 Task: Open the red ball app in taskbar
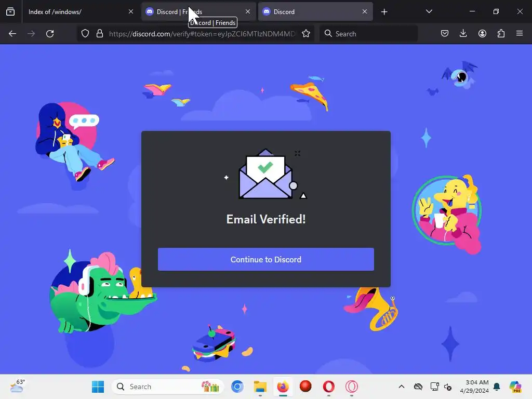click(305, 387)
